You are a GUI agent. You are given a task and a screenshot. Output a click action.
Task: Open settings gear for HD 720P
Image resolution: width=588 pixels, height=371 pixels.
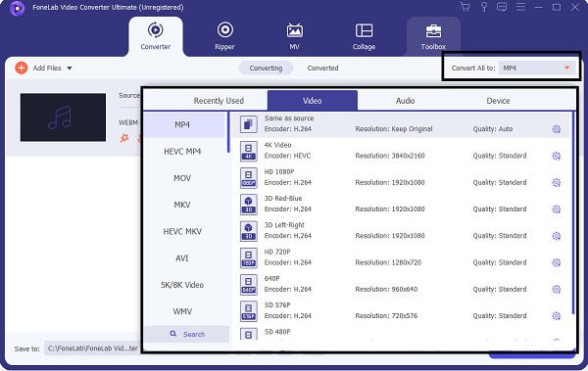(x=556, y=262)
